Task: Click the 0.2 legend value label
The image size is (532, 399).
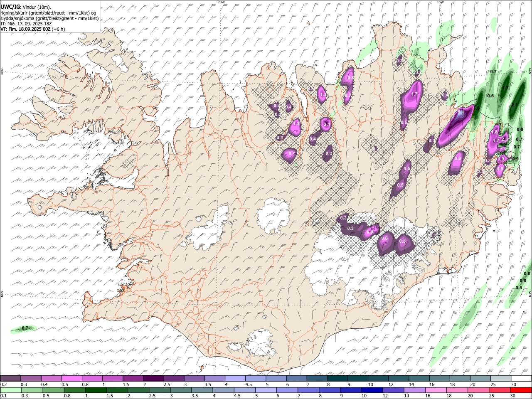Action: [3, 384]
